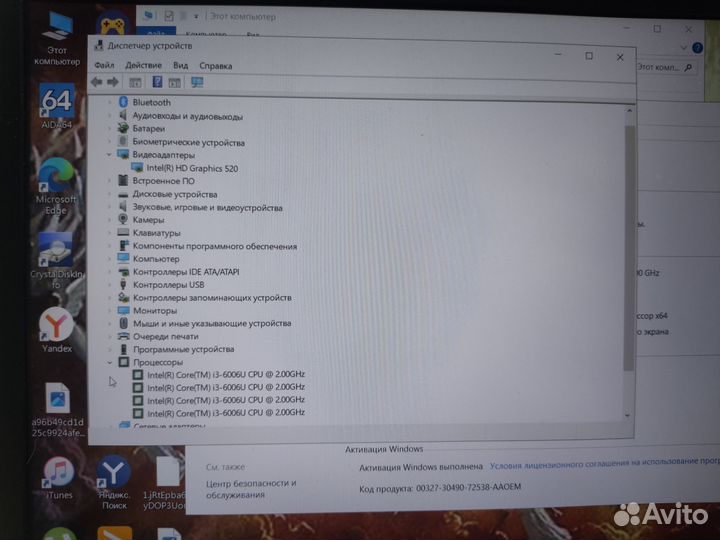Open the Действие menu
720x540 pixels.
pyautogui.click(x=143, y=65)
